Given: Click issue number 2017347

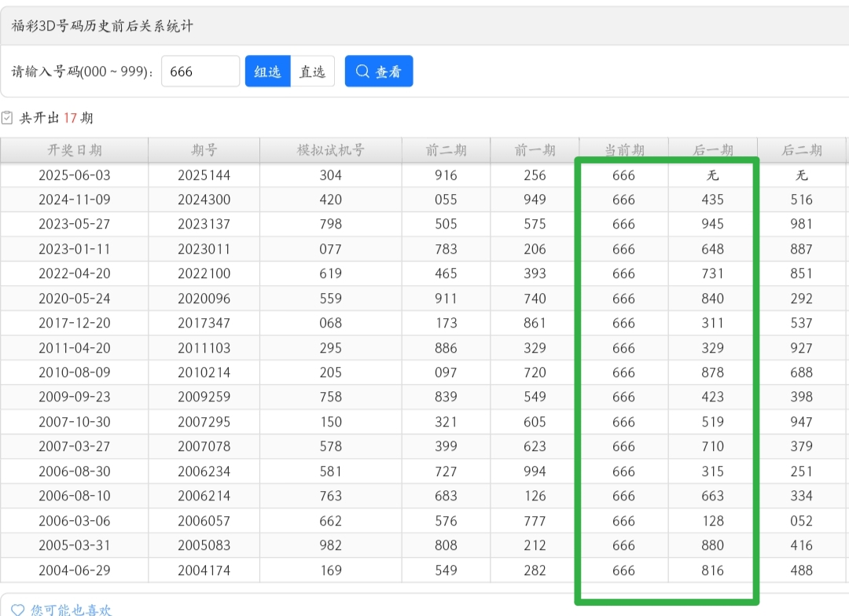Looking at the screenshot, I should click(x=204, y=323).
